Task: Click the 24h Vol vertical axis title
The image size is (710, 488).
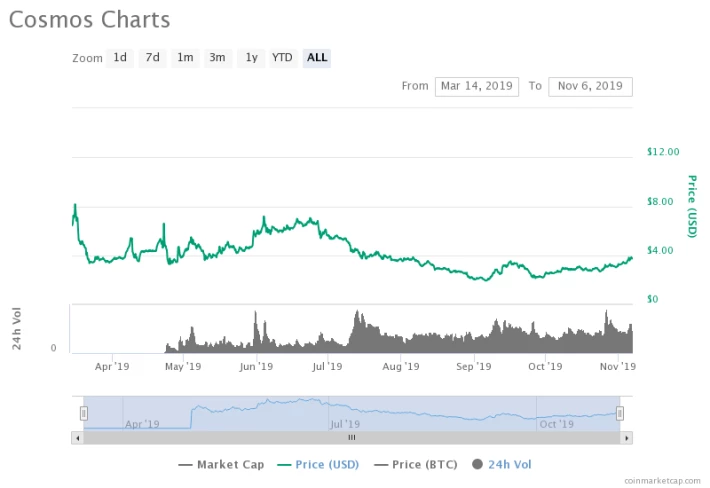Action: [16, 329]
